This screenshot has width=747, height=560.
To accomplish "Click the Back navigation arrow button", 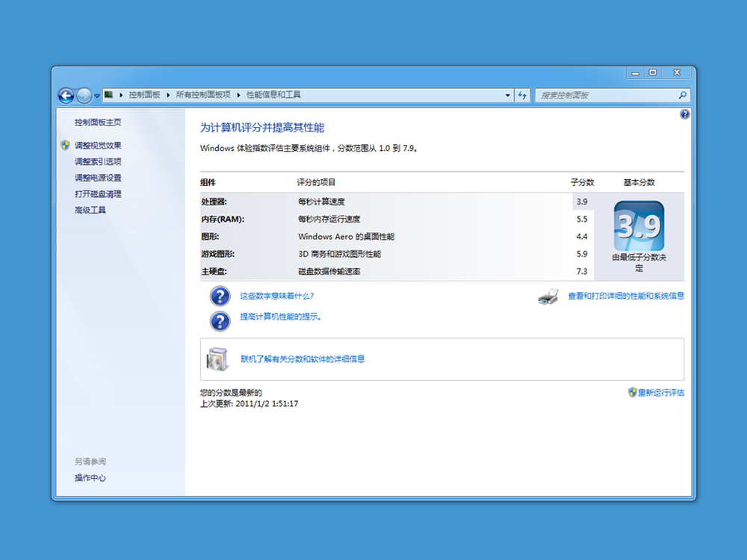I will [x=66, y=96].
